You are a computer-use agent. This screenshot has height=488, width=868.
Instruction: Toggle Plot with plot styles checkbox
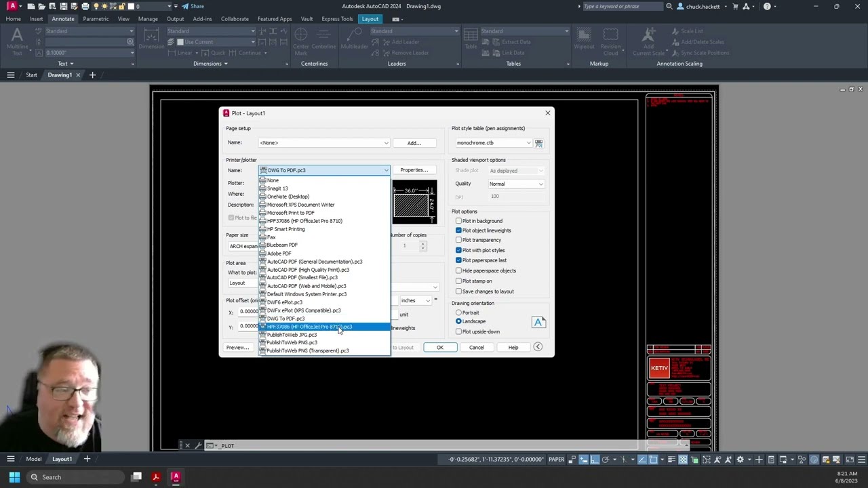point(459,250)
